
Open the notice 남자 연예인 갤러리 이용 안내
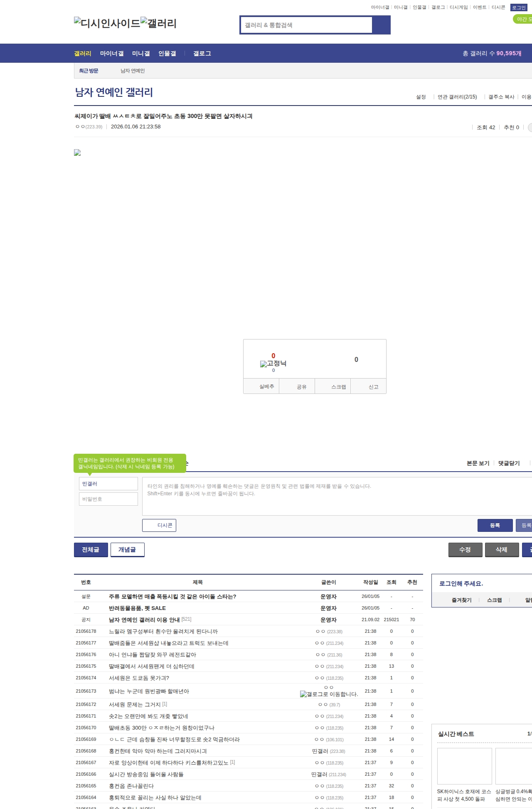tap(144, 620)
